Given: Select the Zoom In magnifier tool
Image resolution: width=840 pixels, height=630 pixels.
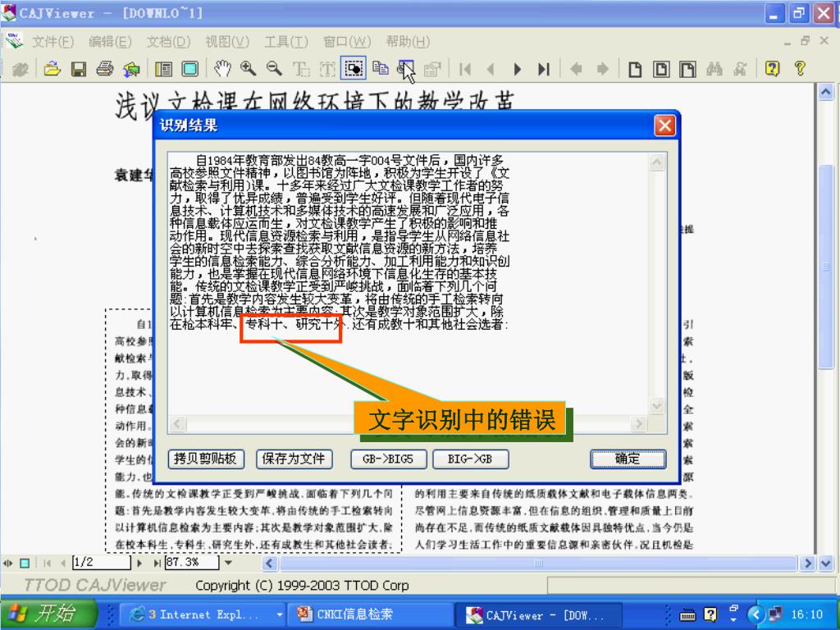Looking at the screenshot, I should pyautogui.click(x=248, y=69).
